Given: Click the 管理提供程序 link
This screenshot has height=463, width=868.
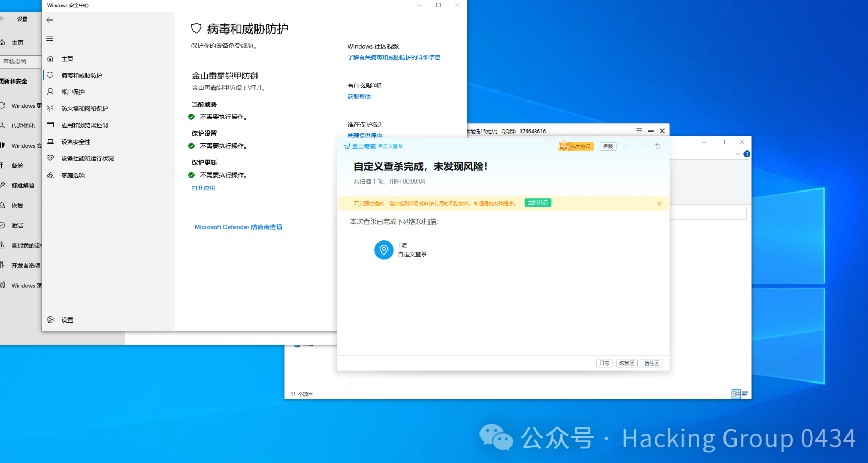Looking at the screenshot, I should tap(364, 135).
